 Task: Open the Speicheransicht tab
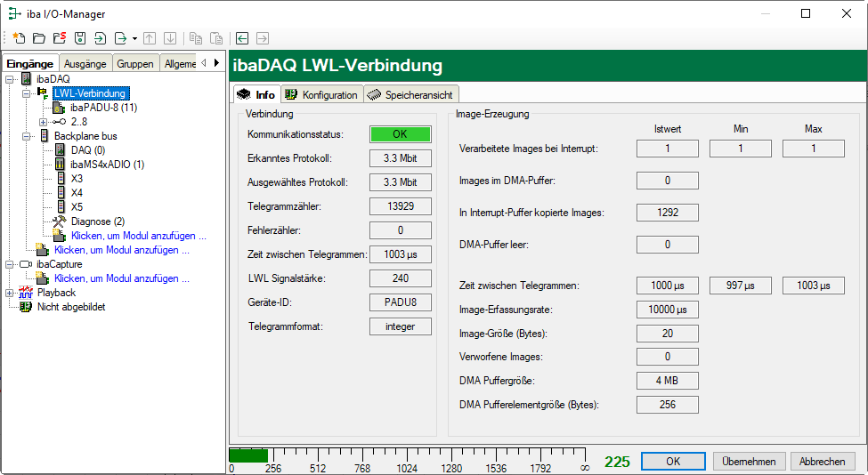coord(411,95)
